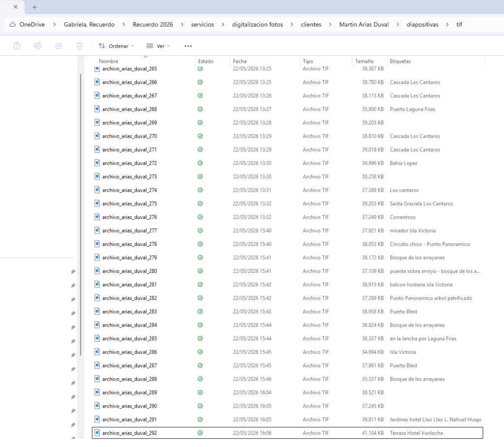
Task: Select file archivo_arias_duval_268
Action: click(x=129, y=109)
